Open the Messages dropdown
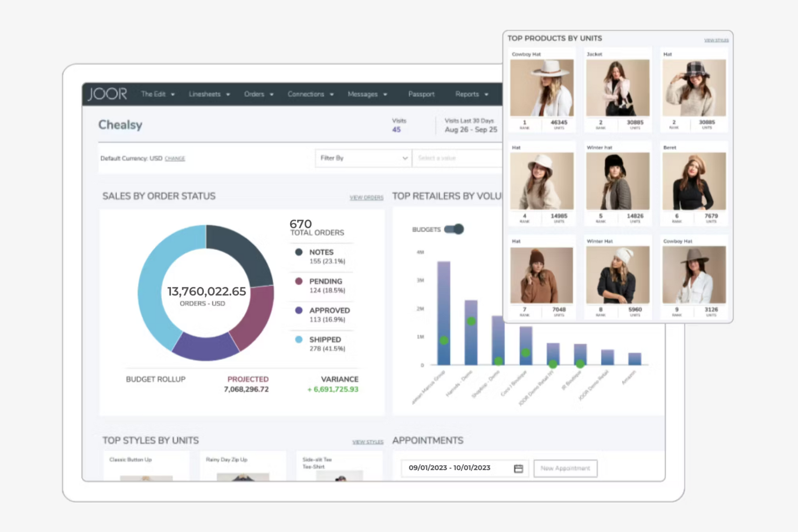This screenshot has height=532, width=798. [x=367, y=94]
